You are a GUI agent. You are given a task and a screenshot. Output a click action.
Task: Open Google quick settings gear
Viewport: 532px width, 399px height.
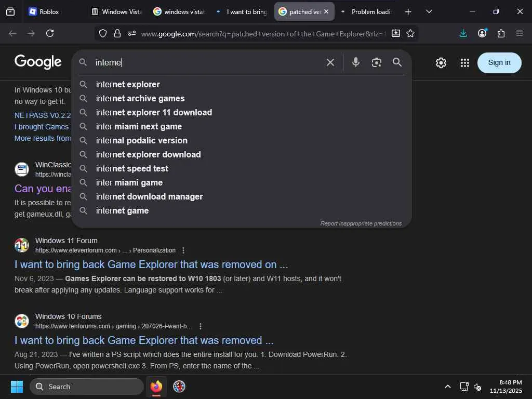[441, 63]
